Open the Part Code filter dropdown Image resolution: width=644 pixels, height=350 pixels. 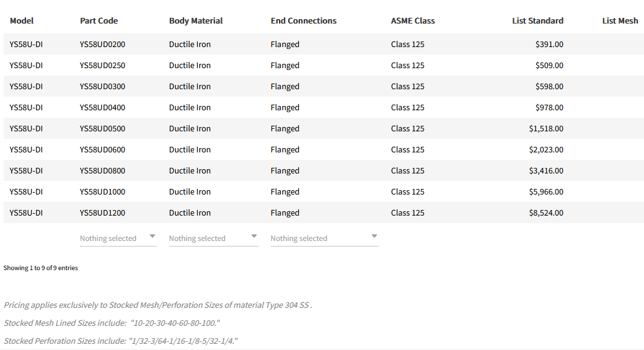coord(117,238)
